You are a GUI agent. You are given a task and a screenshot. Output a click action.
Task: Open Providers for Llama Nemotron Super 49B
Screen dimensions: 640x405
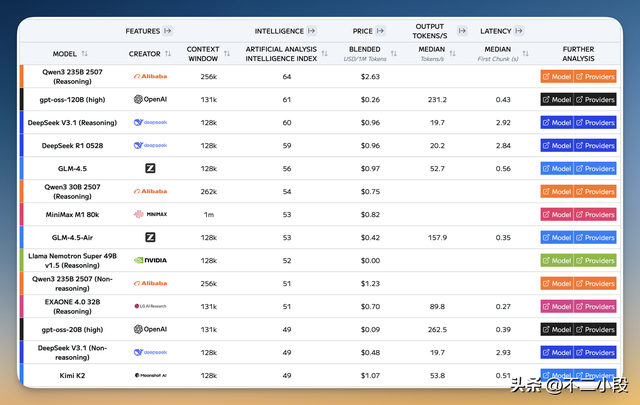coord(595,260)
